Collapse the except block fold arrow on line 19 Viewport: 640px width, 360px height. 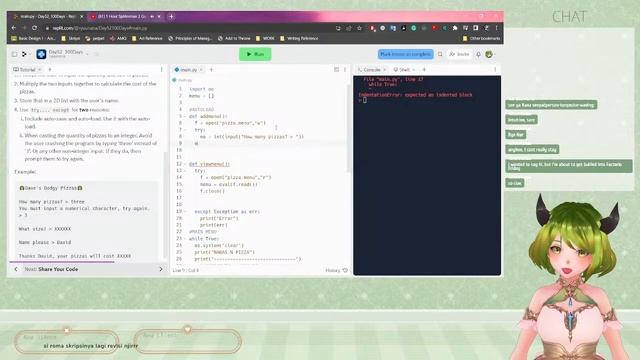tap(185, 211)
